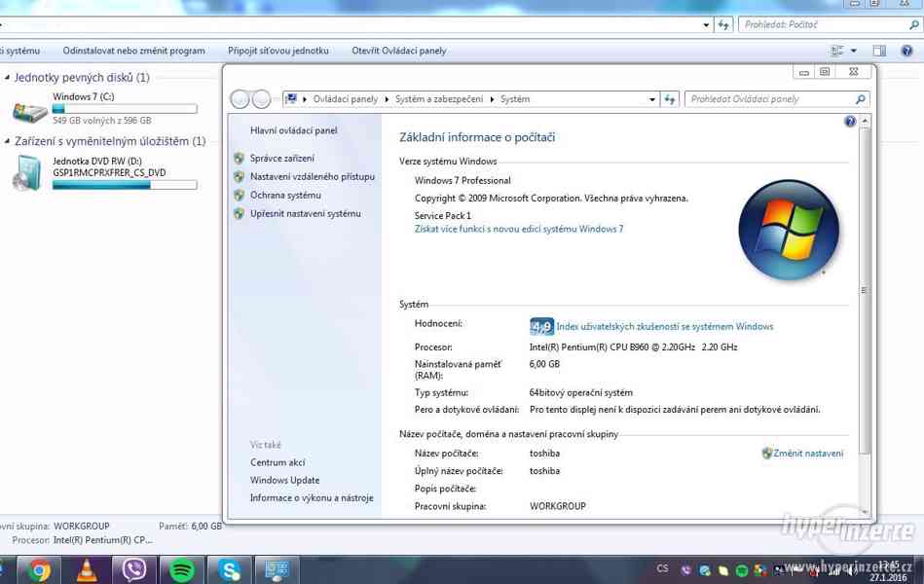Viewport: 924px width, 584px height.
Task: Click the Viber icon in the system tray
Action: coord(685,569)
